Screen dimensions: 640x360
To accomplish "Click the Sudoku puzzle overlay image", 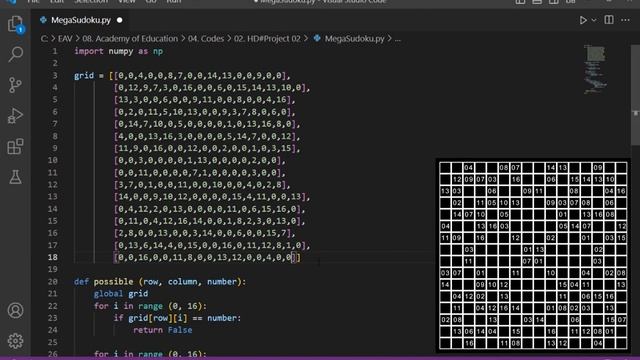I will (x=533, y=256).
